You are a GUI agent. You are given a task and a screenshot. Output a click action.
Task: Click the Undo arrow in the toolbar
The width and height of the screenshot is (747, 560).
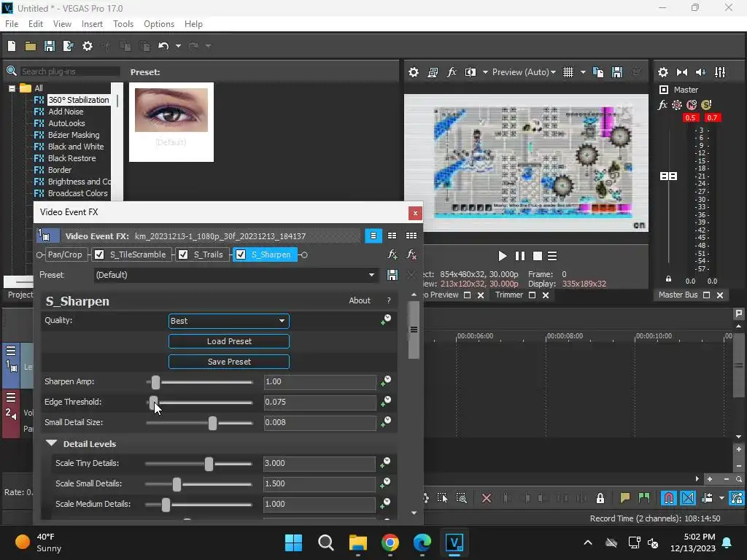tap(163, 46)
